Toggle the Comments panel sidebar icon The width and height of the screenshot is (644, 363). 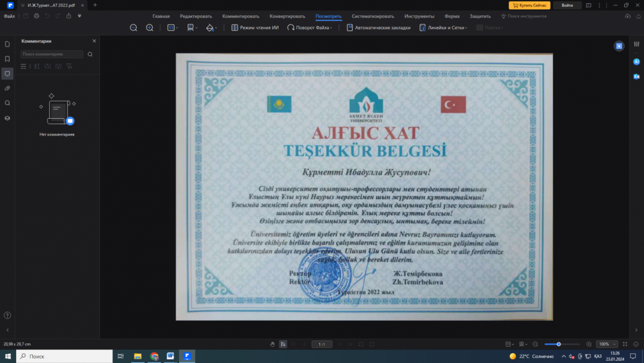point(8,73)
